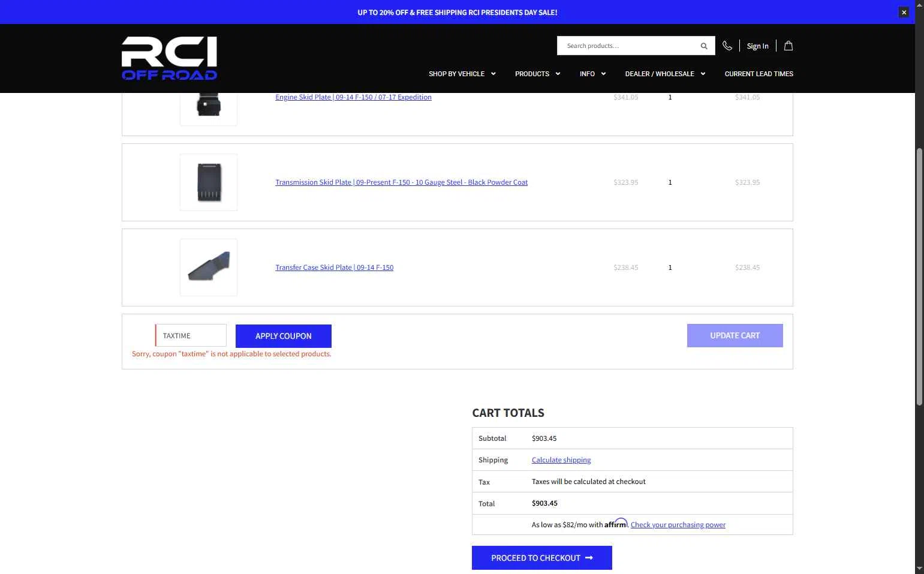924x574 pixels.
Task: Click the coupon code field containing TAXTIME
Action: 191,335
